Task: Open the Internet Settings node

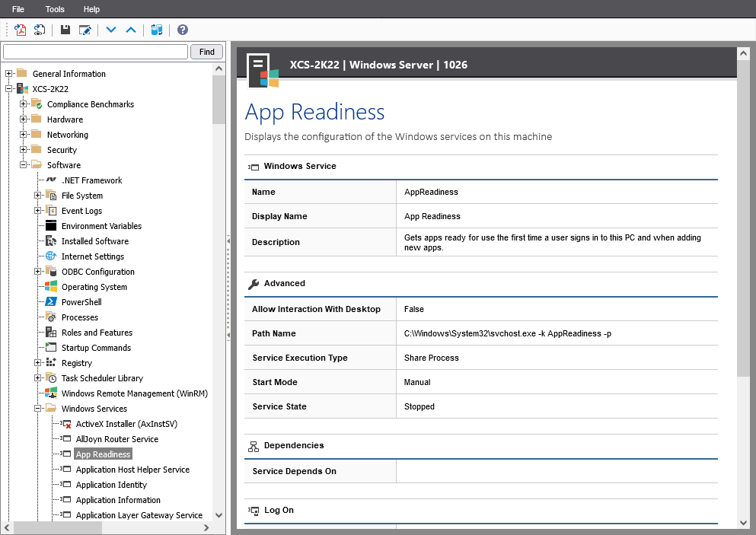Action: (93, 256)
